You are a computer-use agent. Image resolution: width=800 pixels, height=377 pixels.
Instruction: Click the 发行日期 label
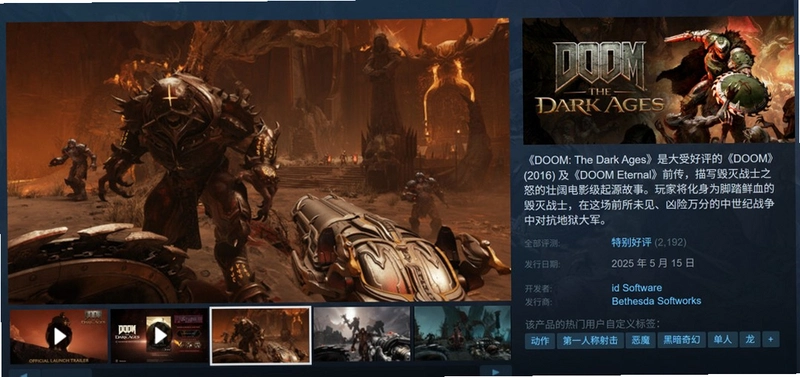542,265
